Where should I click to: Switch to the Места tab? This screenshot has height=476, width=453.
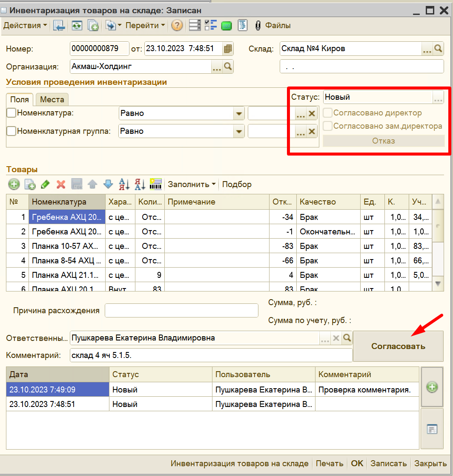coord(52,100)
